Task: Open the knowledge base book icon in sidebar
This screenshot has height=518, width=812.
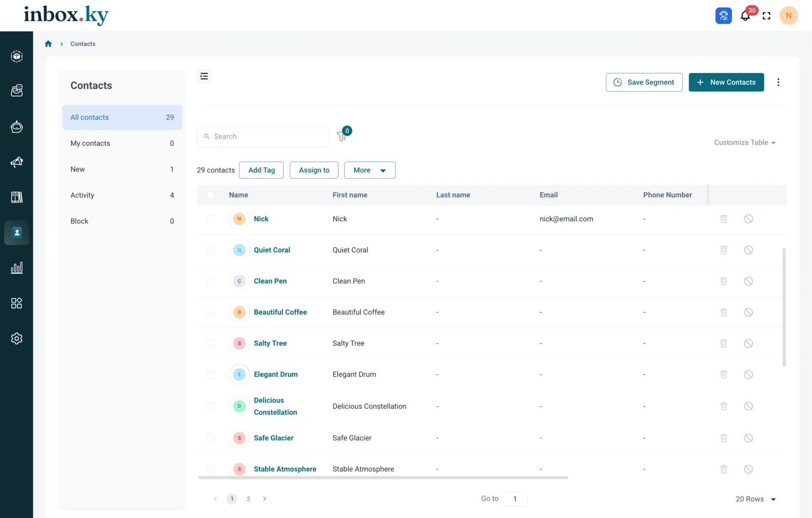Action: [x=17, y=197]
